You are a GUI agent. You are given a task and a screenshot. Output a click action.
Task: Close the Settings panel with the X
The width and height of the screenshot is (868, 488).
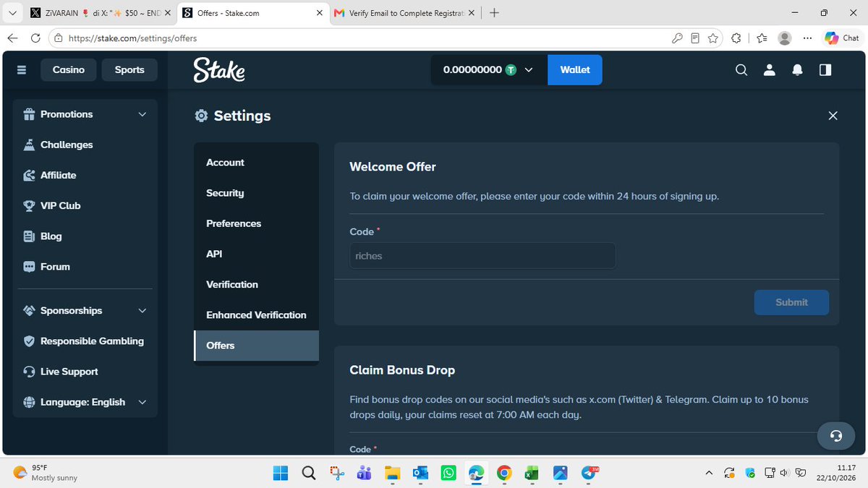(x=833, y=116)
